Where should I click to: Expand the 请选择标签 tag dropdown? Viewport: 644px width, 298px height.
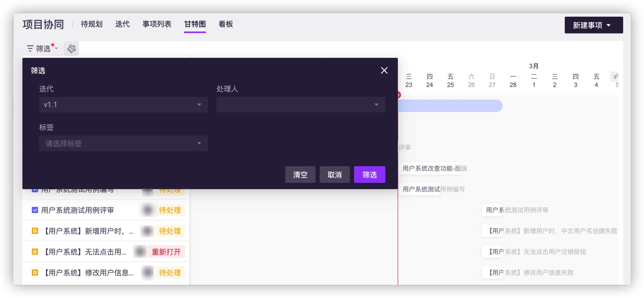pos(123,144)
